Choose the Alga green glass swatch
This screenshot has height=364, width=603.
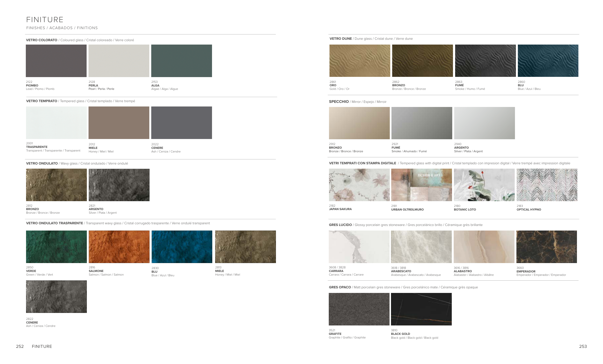tap(181, 61)
